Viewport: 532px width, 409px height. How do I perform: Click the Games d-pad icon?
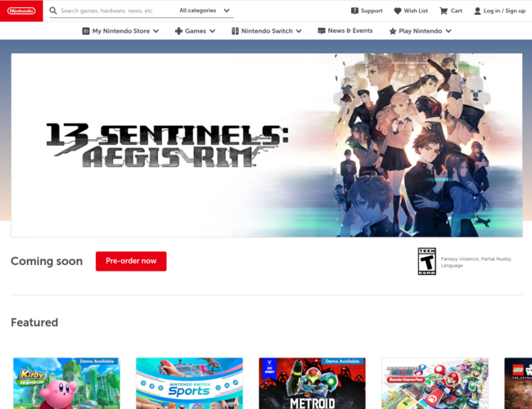[x=178, y=31]
